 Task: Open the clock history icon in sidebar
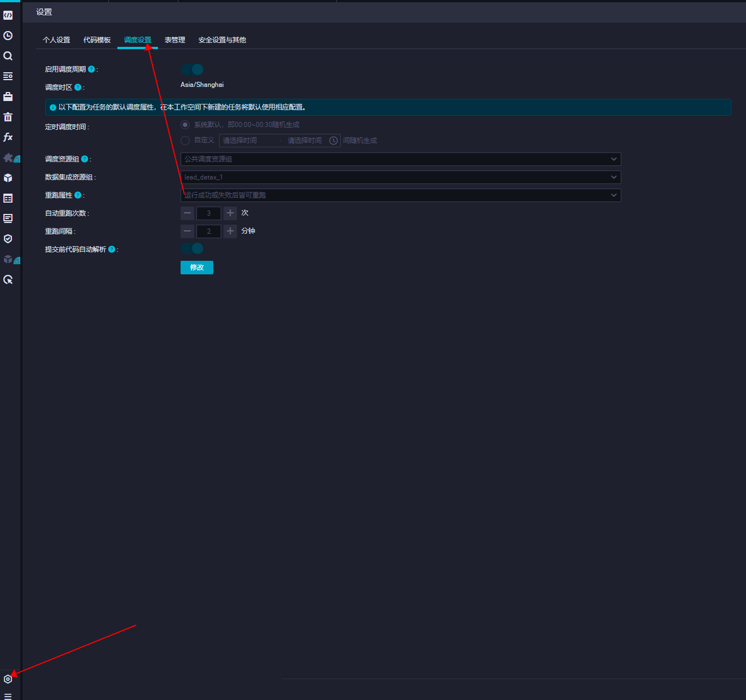(x=8, y=36)
